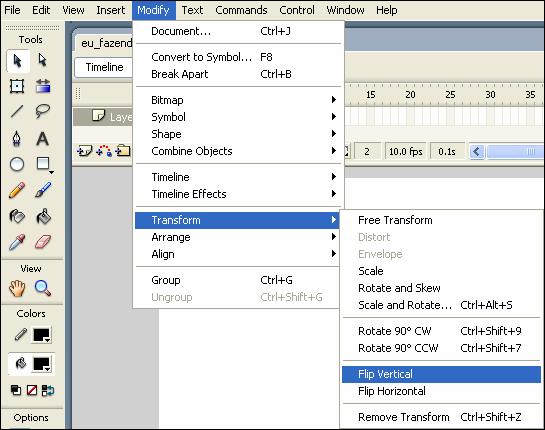Select the Zoom magnifier tool

coord(43,288)
